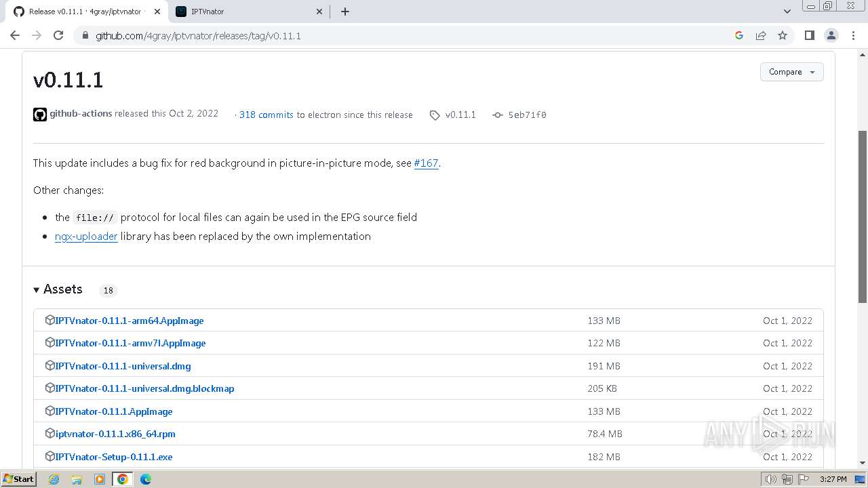This screenshot has height=488, width=868.
Task: Download IPTVnator-0.11.1-arm64.AppImage
Action: [130, 321]
